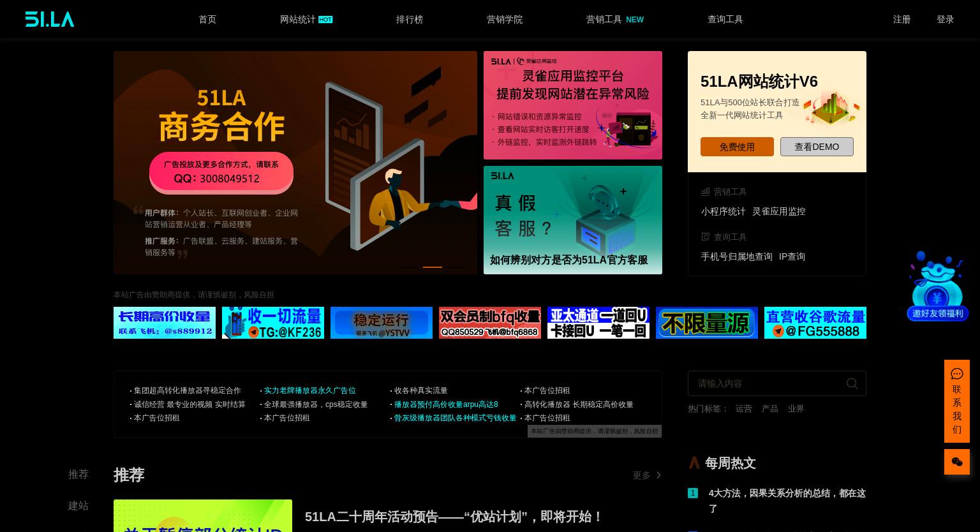The width and height of the screenshot is (980, 532).
Task: Click 更多 link in 推荐 section
Action: click(642, 475)
